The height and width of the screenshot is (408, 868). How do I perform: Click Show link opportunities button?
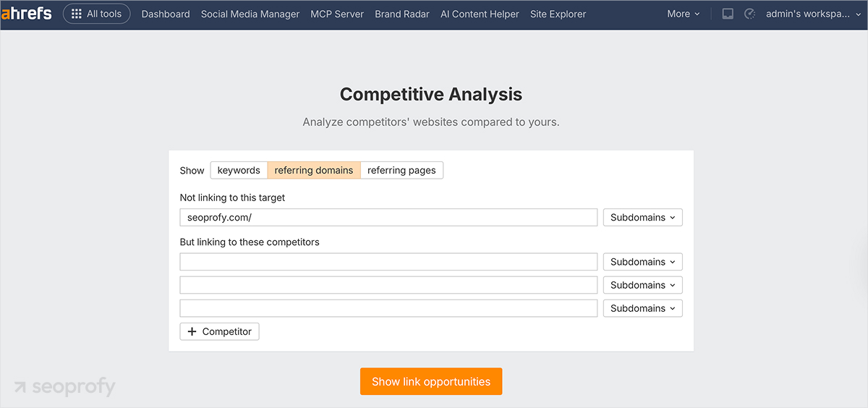pos(431,381)
